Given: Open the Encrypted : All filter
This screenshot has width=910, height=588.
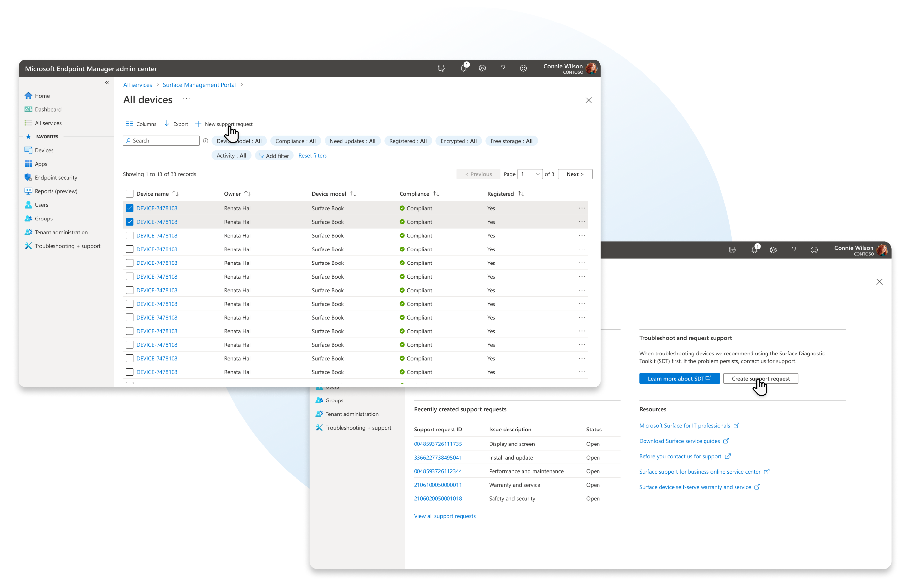Looking at the screenshot, I should tap(458, 141).
